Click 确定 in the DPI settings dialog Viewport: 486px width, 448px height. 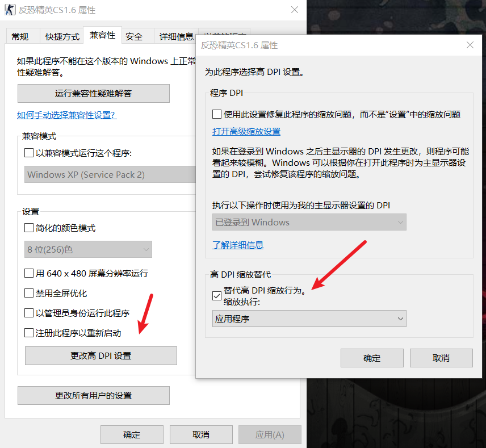(372, 358)
